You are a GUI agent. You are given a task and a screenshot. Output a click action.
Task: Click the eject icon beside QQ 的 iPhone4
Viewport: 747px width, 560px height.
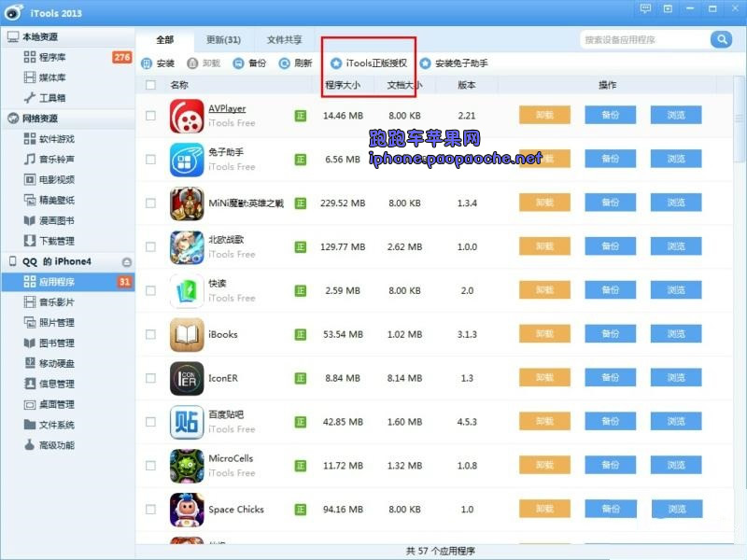pyautogui.click(x=126, y=262)
